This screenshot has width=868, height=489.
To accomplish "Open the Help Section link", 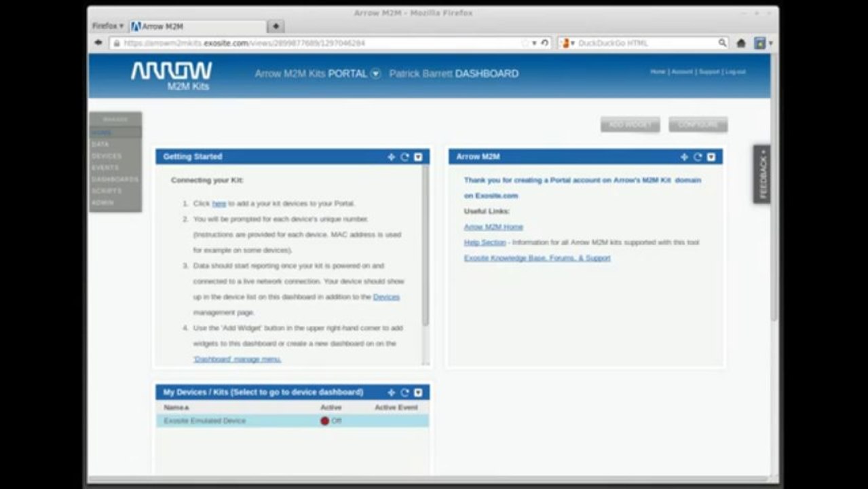I will [x=485, y=242].
